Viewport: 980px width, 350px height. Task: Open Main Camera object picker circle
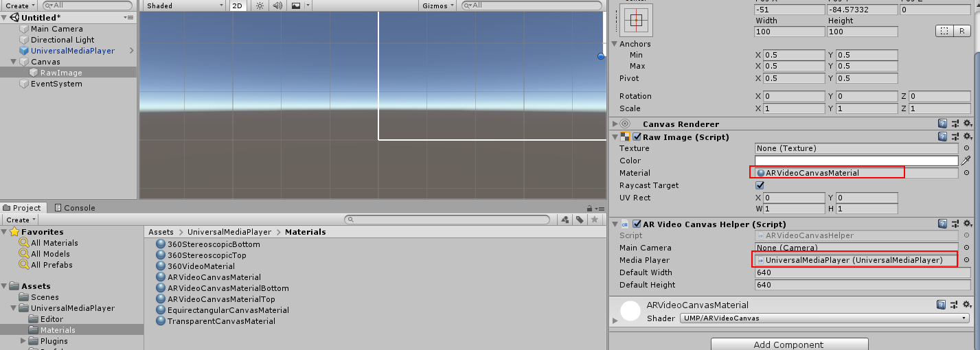pyautogui.click(x=967, y=248)
